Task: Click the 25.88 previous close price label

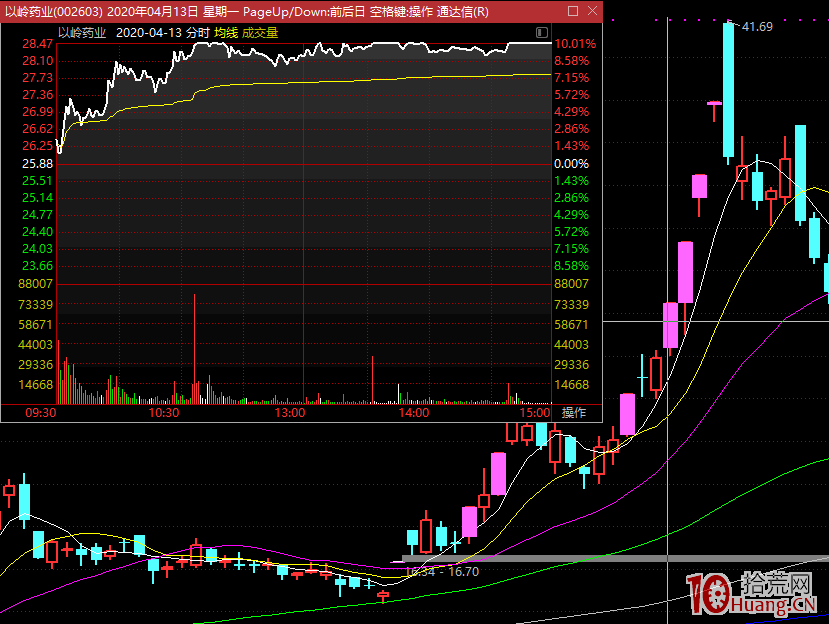Action: tap(38, 164)
